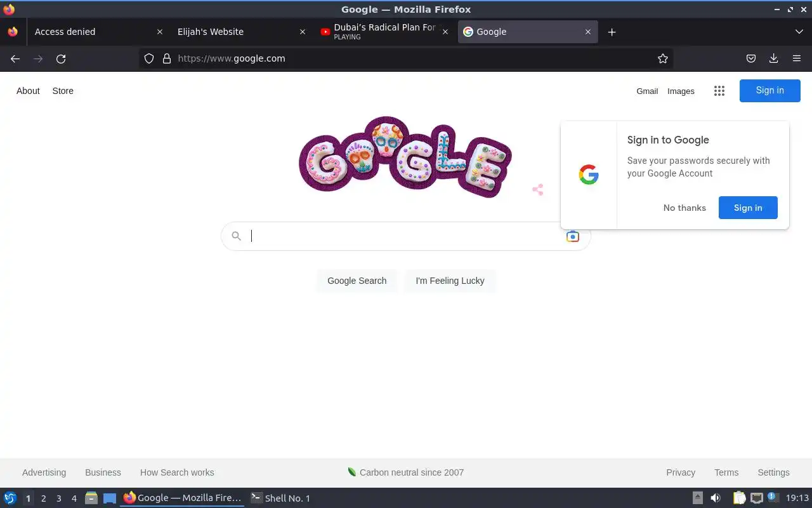Open the Firefox downloads arrow icon
This screenshot has height=508, width=812.
pos(774,58)
